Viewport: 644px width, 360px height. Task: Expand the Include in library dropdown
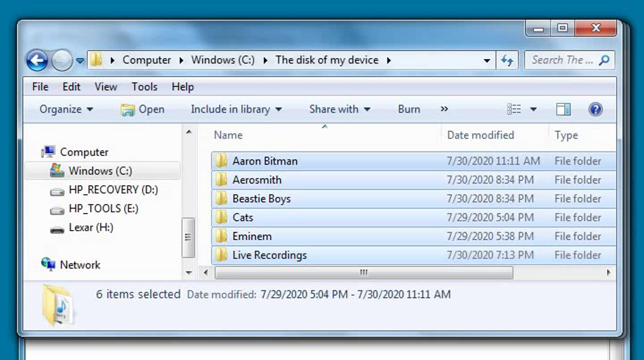tap(236, 109)
